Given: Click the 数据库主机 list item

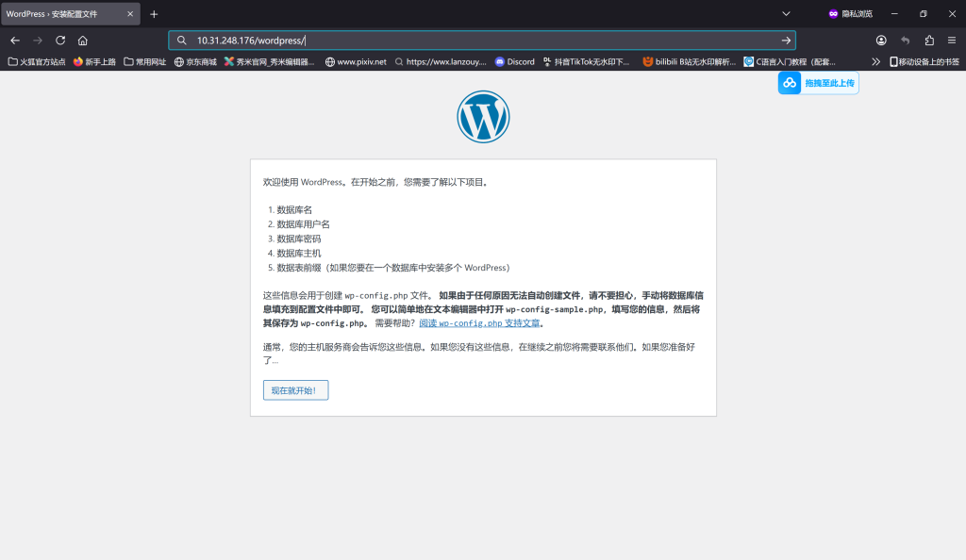Looking at the screenshot, I should (299, 253).
